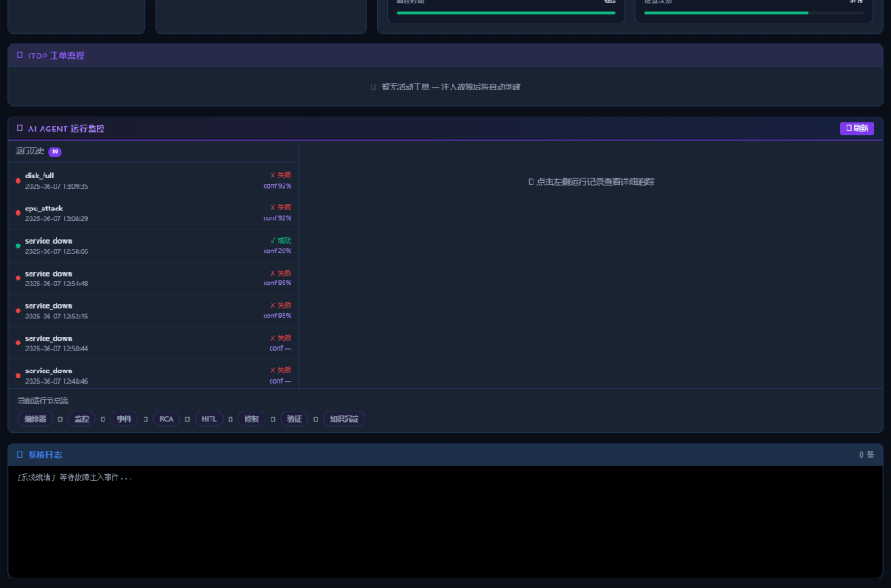Click the 监控 node pill
891x588 pixels.
pyautogui.click(x=81, y=418)
